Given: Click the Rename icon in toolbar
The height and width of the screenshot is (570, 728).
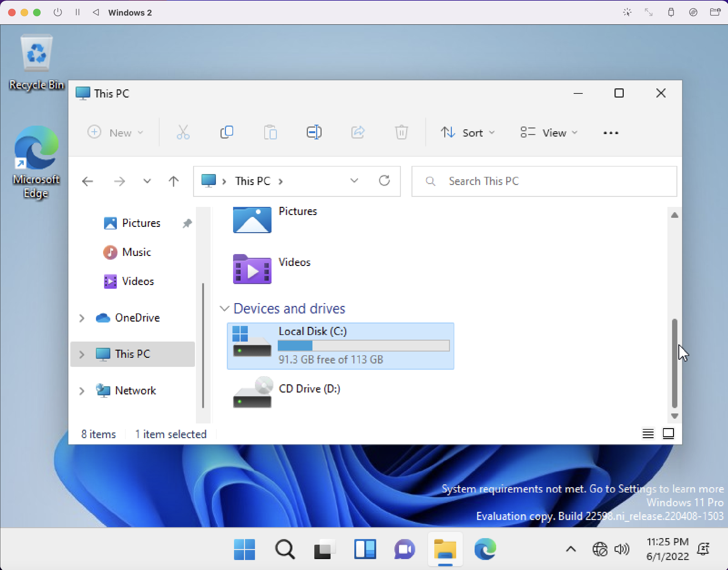Looking at the screenshot, I should [314, 132].
